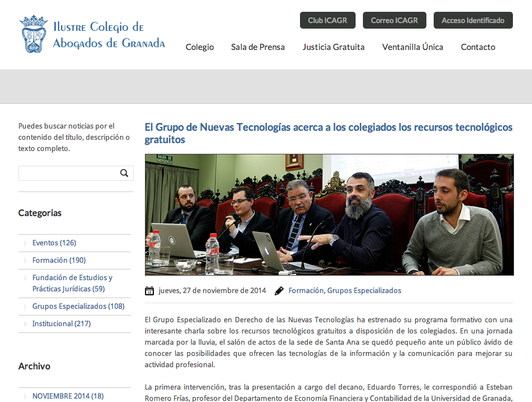Viewport: 532px width, 402px height.
Task: Open the Contacto menu item
Action: (478, 47)
